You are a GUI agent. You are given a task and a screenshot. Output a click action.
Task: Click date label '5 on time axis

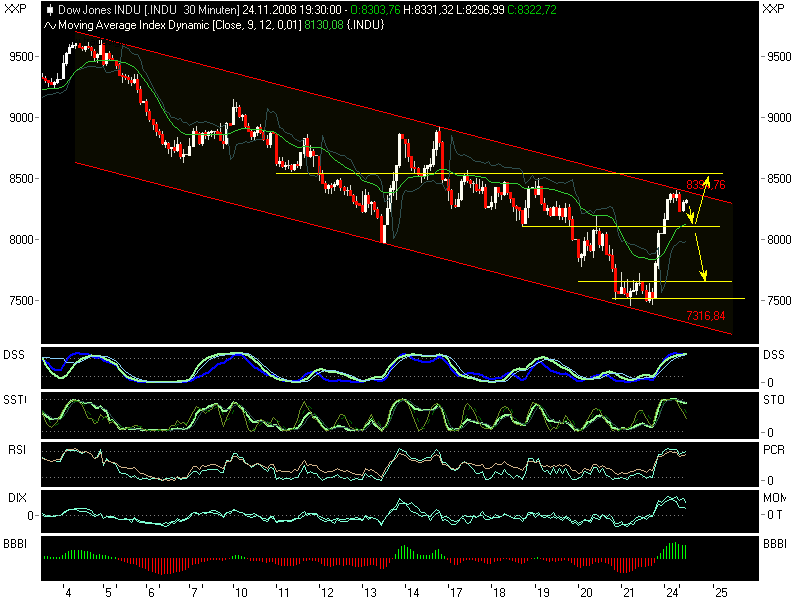[108, 592]
